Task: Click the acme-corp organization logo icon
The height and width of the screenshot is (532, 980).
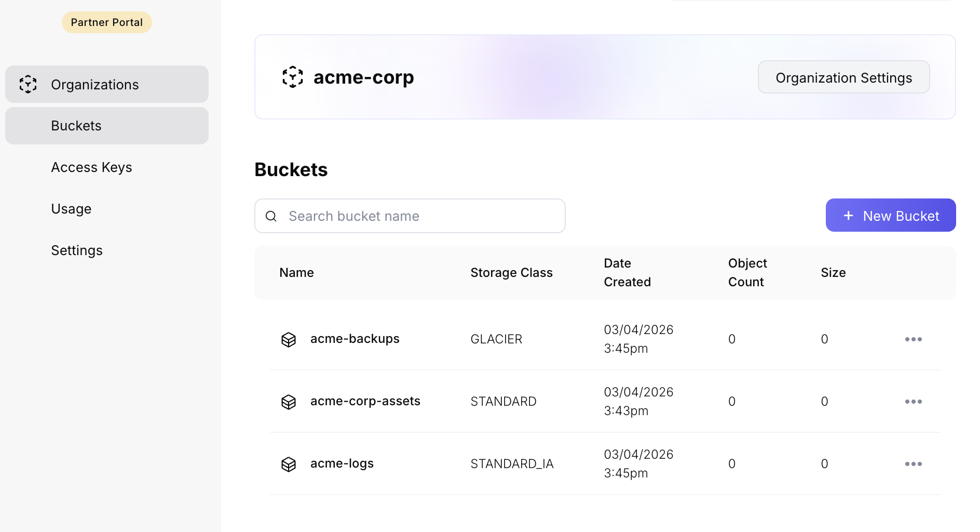Action: pos(293,77)
